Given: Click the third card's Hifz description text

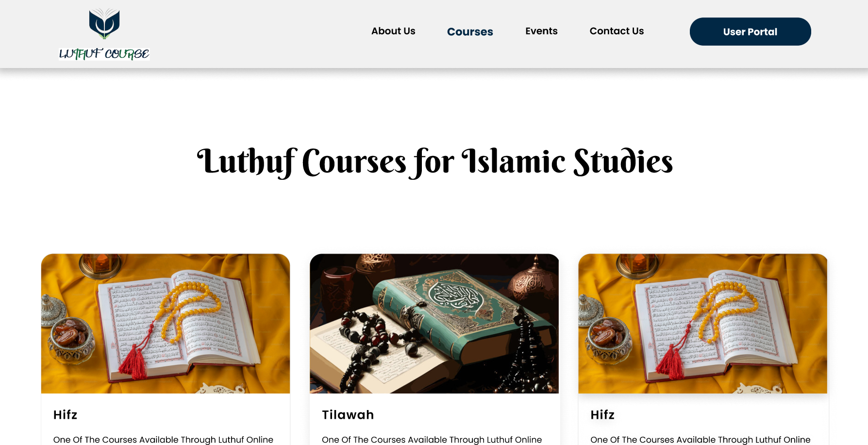Looking at the screenshot, I should tap(700, 440).
